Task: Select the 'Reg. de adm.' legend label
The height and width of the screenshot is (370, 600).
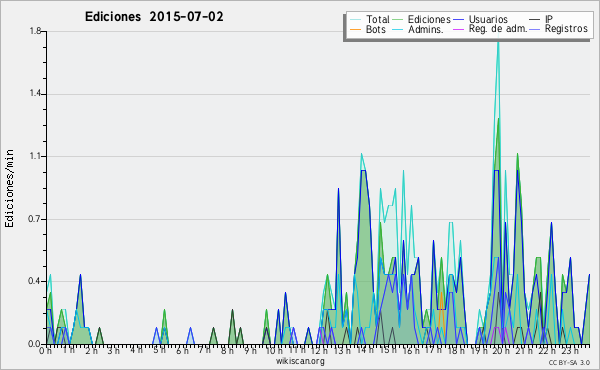Action: pyautogui.click(x=498, y=29)
